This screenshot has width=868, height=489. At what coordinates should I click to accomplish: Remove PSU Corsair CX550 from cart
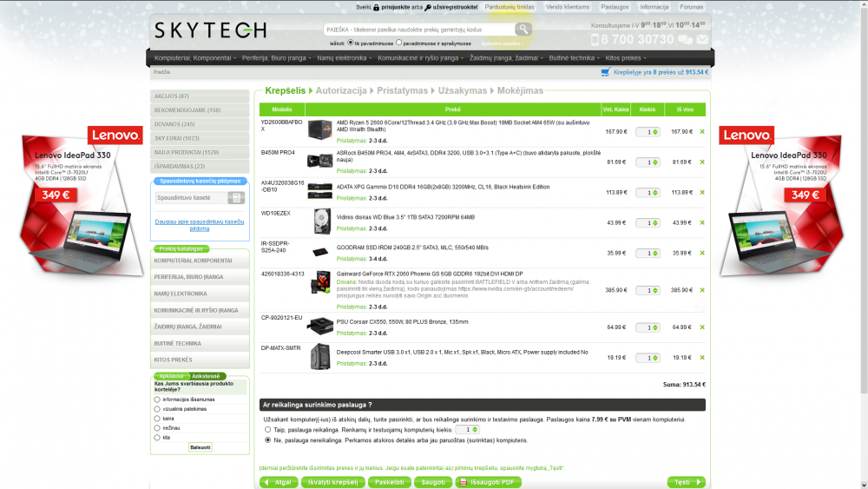point(702,327)
